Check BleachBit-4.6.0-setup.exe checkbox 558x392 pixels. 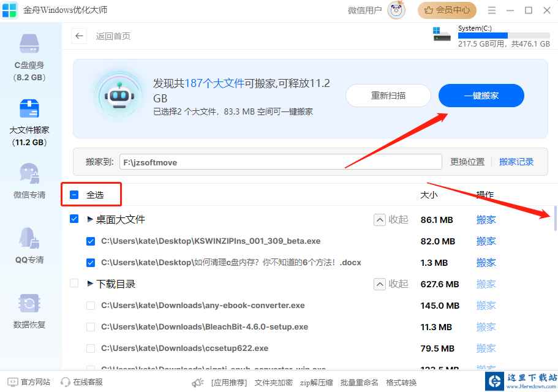pyautogui.click(x=91, y=327)
